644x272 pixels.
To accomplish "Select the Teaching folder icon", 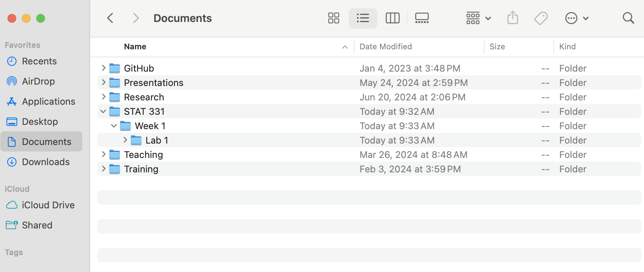I will (x=115, y=154).
